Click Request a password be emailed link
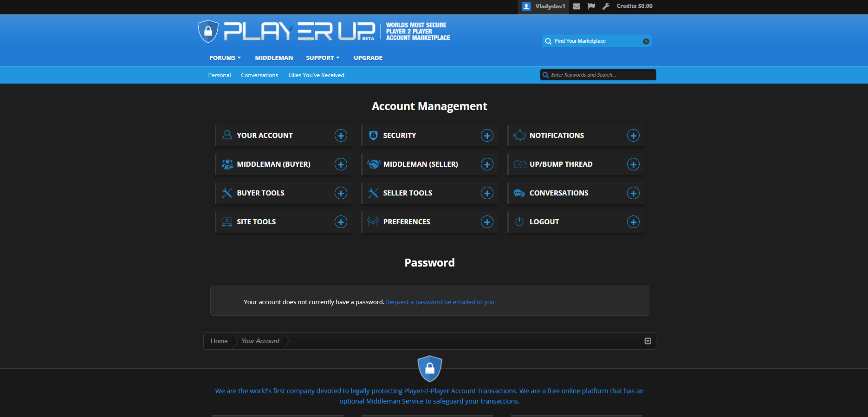This screenshot has height=417, width=868. pyautogui.click(x=440, y=302)
